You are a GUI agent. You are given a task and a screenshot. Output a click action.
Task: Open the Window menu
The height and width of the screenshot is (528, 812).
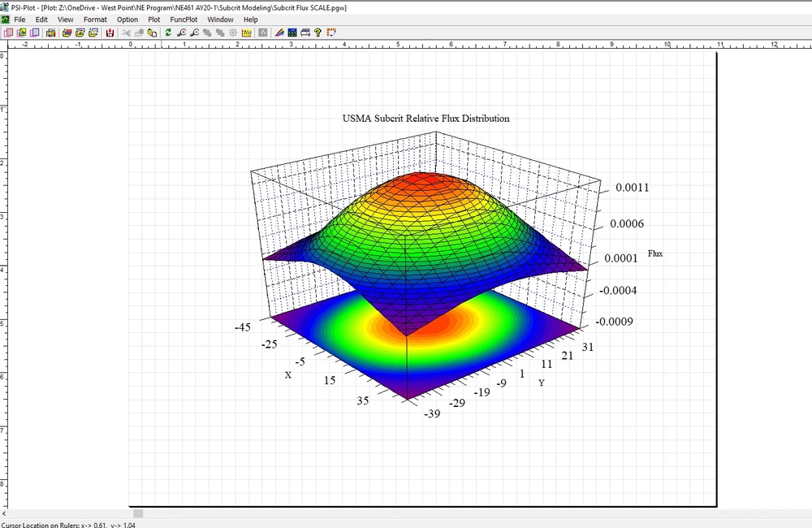coord(220,19)
